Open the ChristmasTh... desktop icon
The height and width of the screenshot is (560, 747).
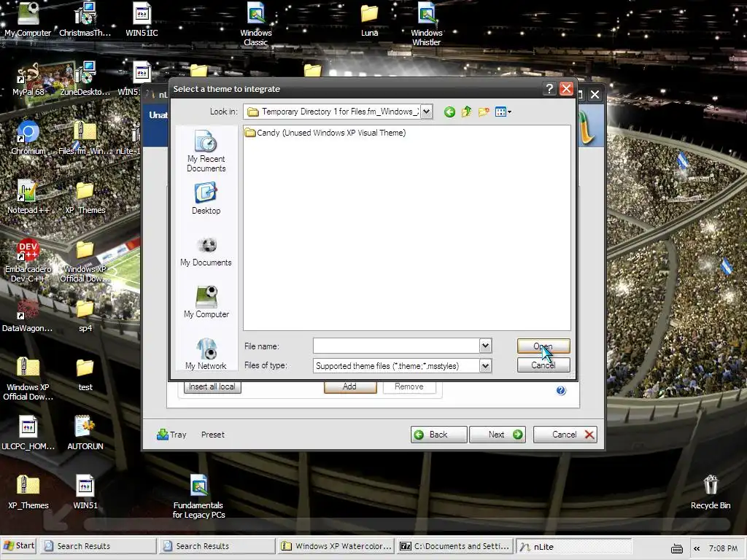(85, 20)
